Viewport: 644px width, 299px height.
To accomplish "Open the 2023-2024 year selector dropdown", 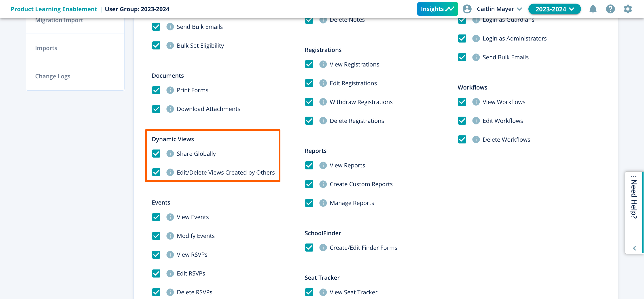I will tap(554, 9).
